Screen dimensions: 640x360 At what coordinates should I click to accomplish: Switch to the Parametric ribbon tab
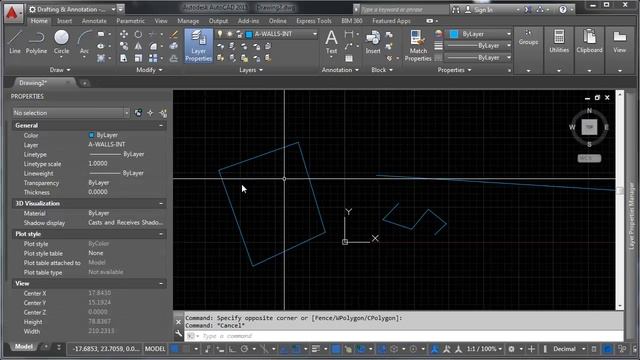point(130,21)
